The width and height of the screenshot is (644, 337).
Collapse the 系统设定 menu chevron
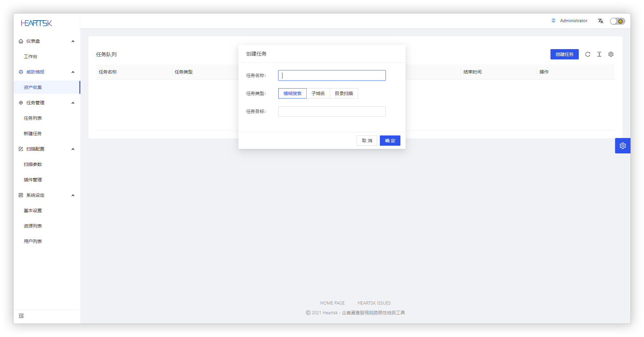point(73,195)
